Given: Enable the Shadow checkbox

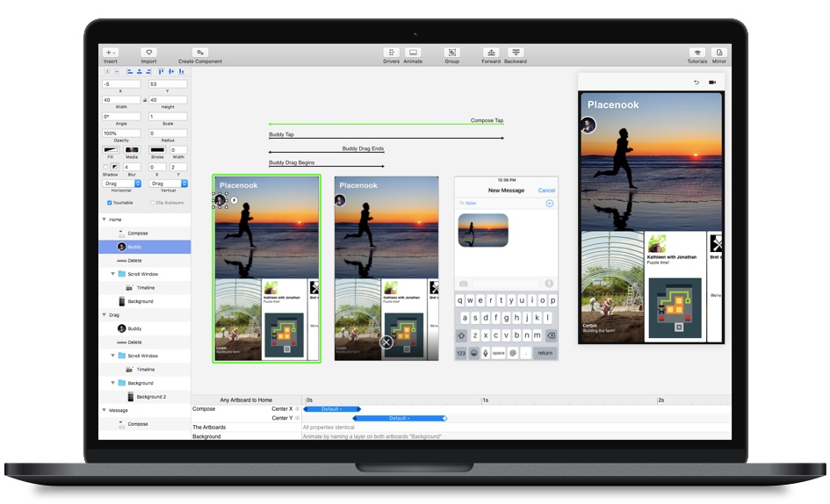Looking at the screenshot, I should 106,168.
